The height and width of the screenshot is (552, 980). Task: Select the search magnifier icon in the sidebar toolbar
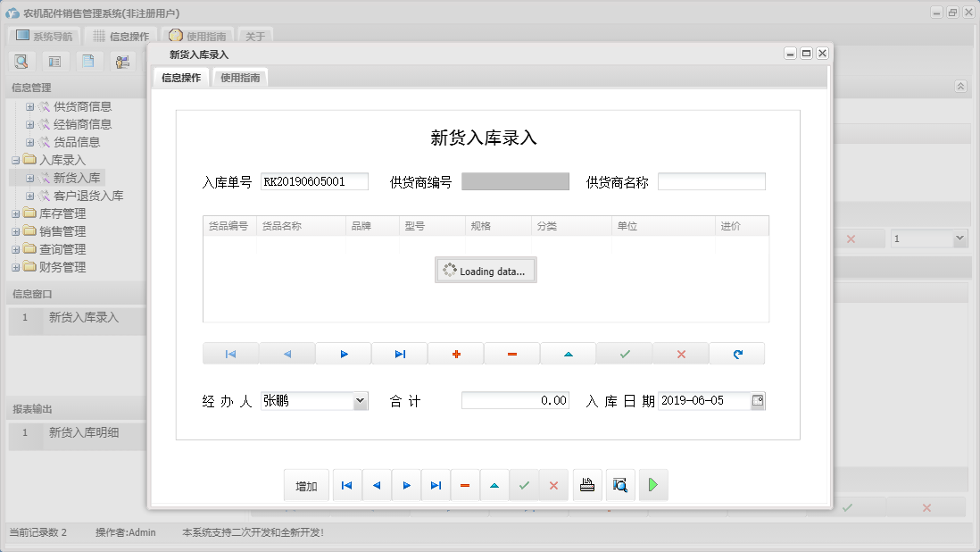click(21, 61)
